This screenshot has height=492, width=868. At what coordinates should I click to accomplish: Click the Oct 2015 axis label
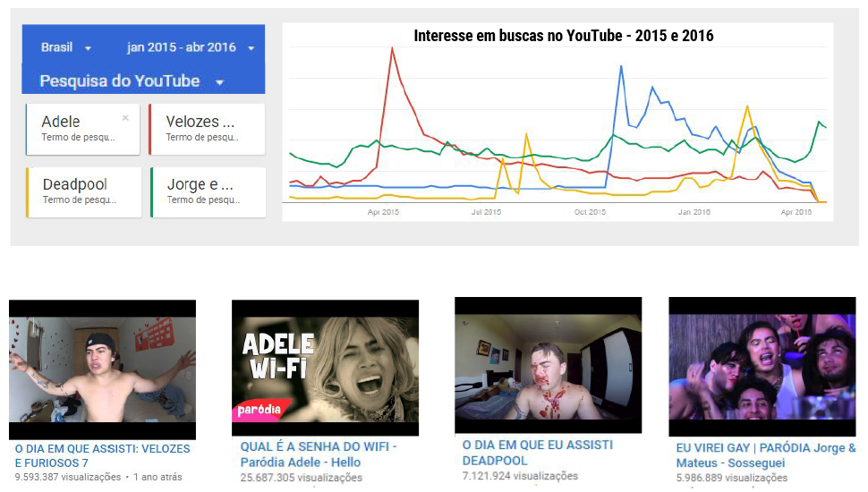[x=590, y=212]
